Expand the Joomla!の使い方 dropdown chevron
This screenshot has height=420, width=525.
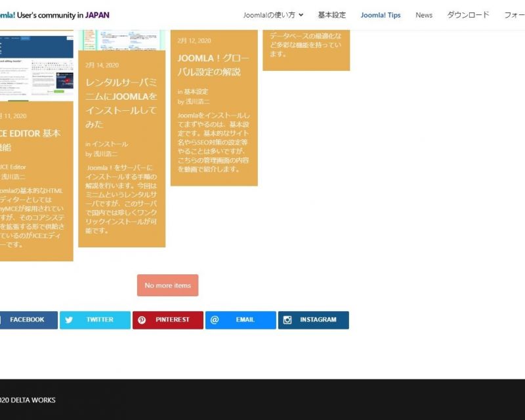click(x=301, y=15)
